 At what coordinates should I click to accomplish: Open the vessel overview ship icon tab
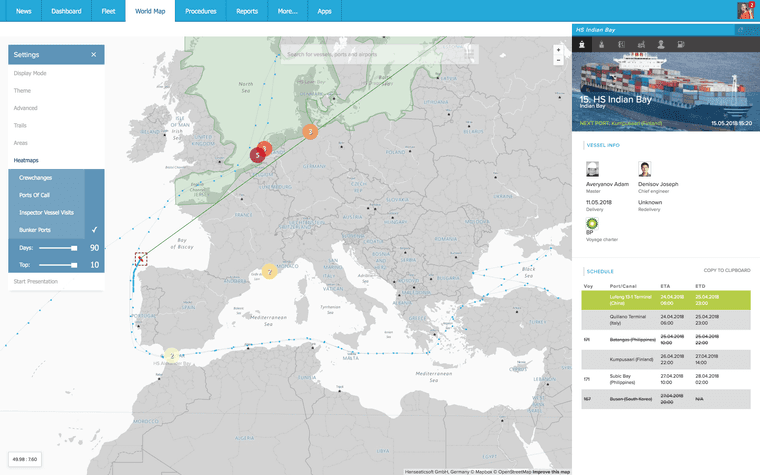tap(582, 45)
